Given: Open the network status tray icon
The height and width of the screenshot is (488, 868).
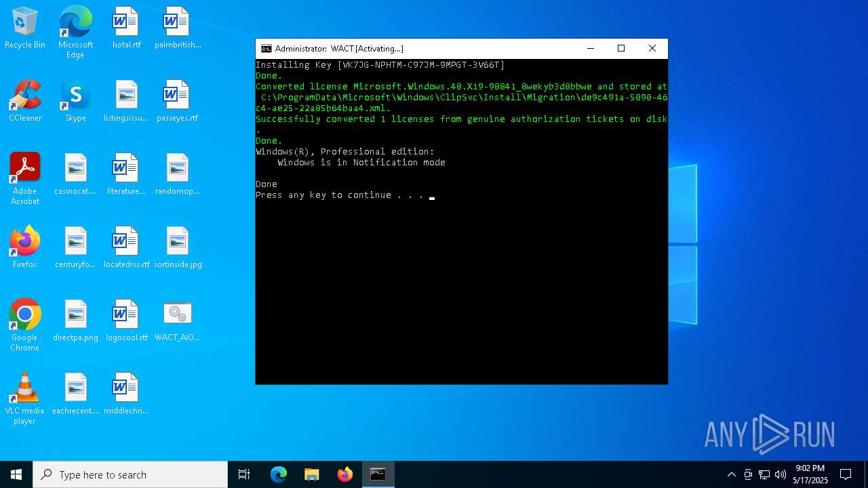Looking at the screenshot, I should point(764,474).
